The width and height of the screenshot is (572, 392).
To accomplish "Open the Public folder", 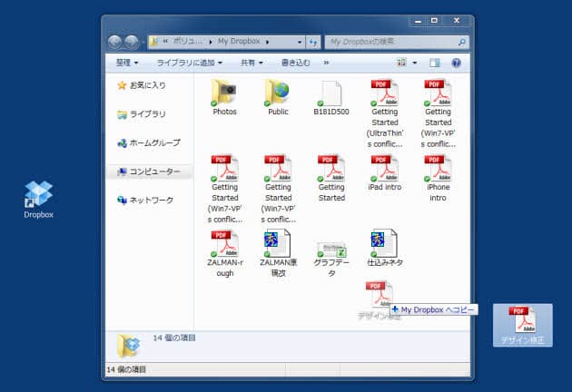I will point(278,94).
